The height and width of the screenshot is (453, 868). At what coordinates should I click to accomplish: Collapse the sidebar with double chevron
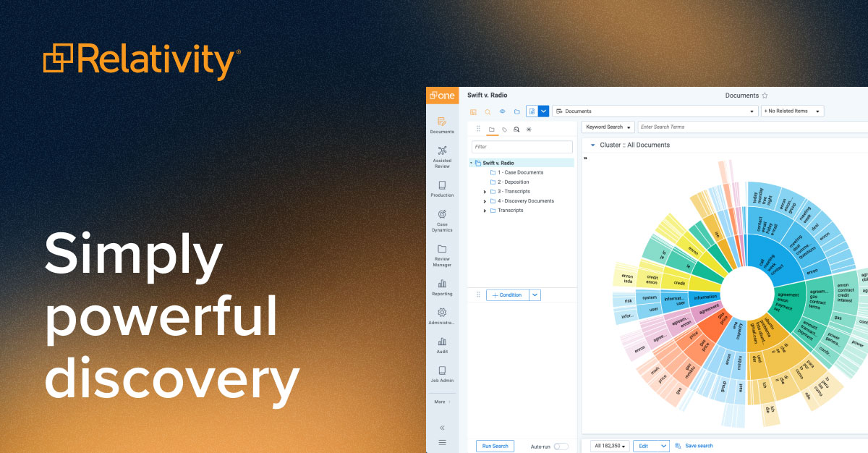[x=442, y=428]
